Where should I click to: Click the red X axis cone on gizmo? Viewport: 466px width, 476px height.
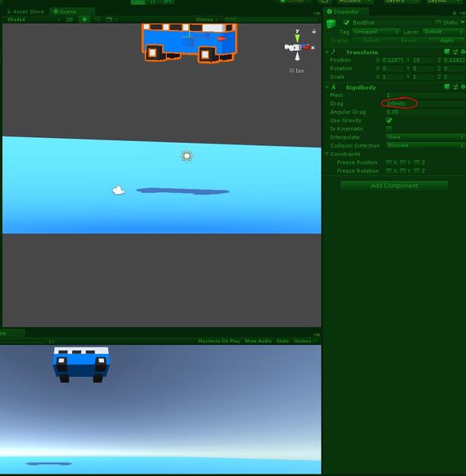pos(306,48)
